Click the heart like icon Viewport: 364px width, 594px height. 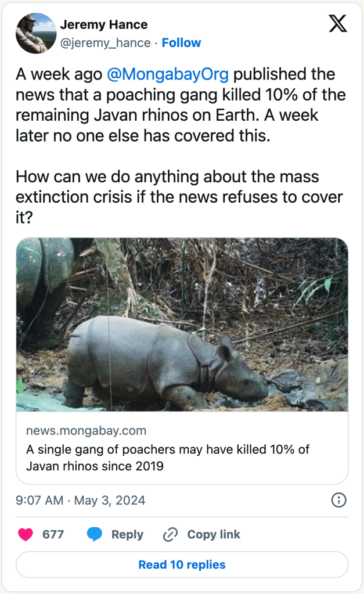(x=26, y=534)
